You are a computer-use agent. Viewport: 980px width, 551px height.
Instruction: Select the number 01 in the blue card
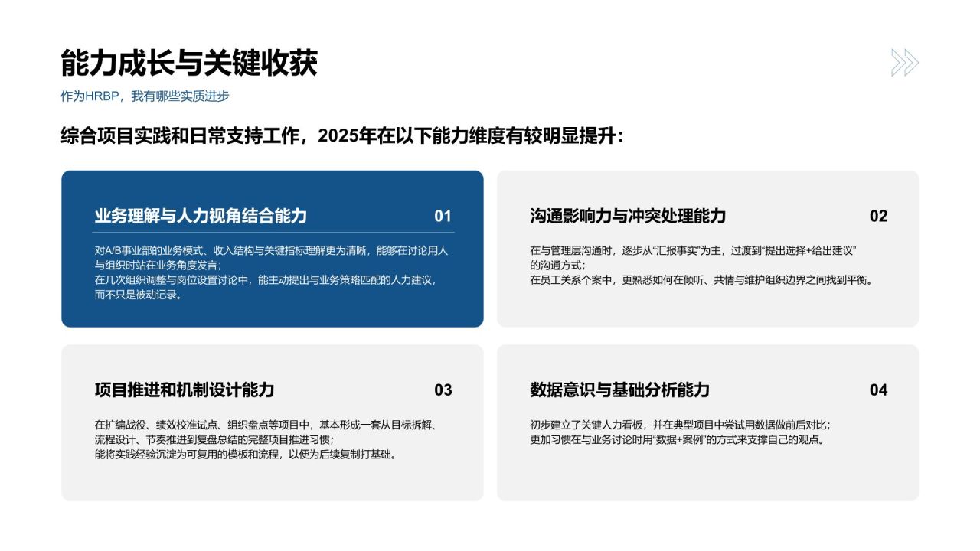point(443,216)
